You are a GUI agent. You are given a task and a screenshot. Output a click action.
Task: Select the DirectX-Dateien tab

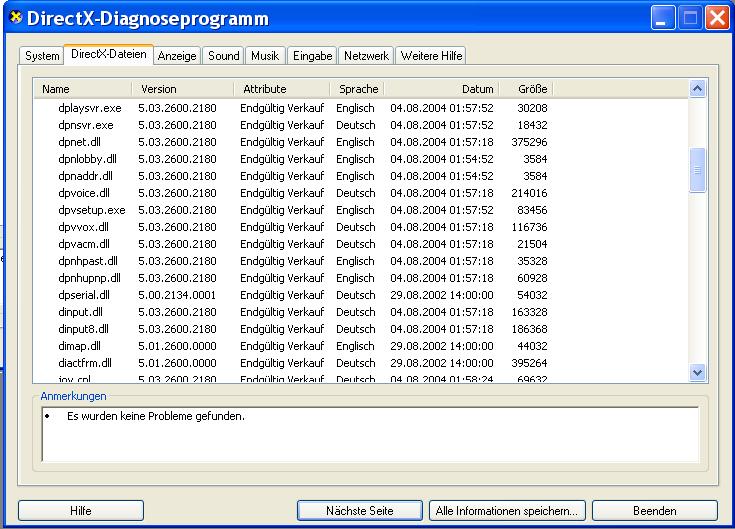point(109,54)
